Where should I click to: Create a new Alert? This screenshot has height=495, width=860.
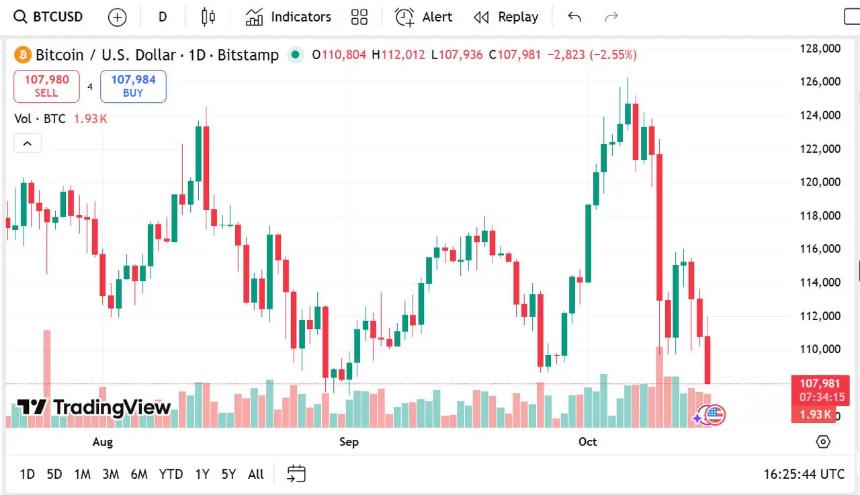tap(424, 17)
